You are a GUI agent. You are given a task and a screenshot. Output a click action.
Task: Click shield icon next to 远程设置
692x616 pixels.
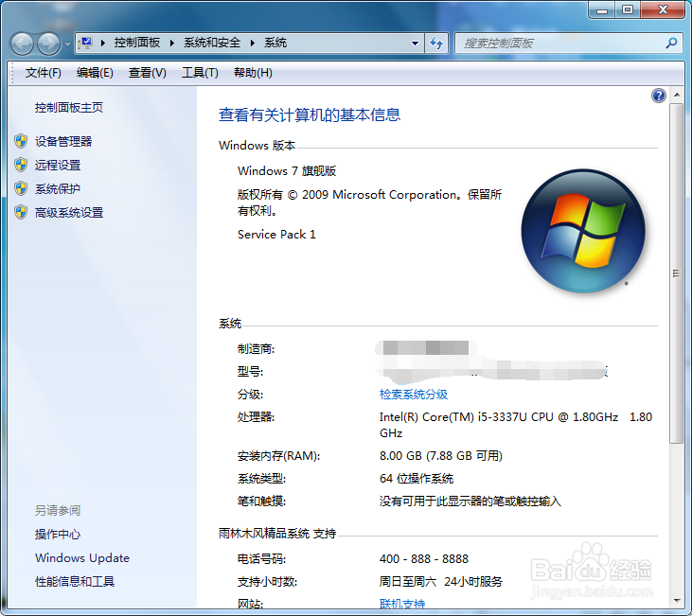(x=21, y=165)
